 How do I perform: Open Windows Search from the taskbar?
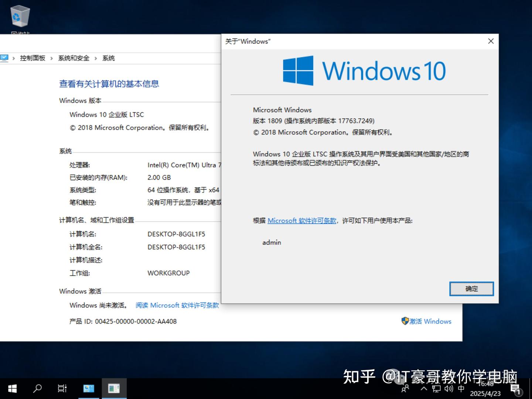click(x=37, y=388)
